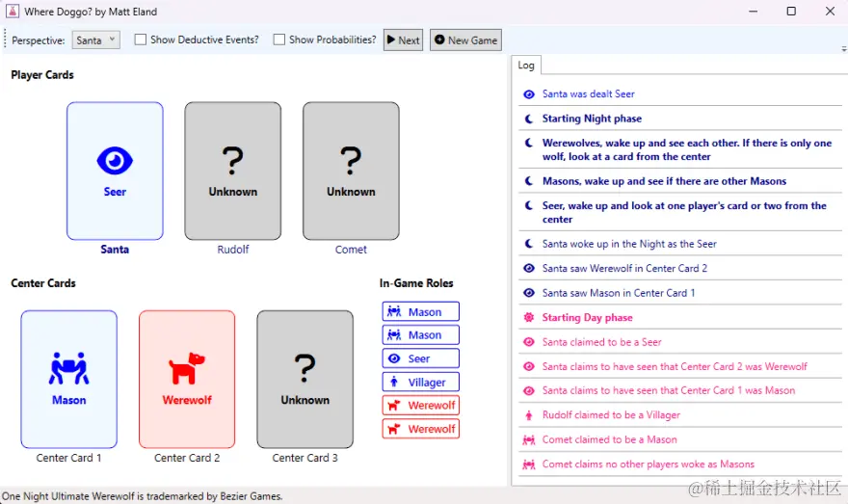Click pink eye icon beside Center Card 2 Werewolf claim
Viewport: 848px width, 504px height.
[529, 366]
